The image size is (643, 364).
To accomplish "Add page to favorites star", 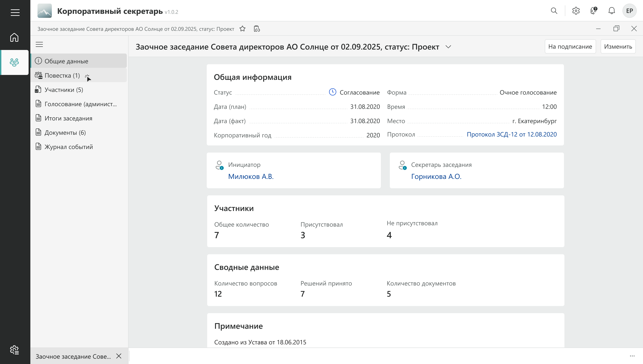I will pyautogui.click(x=242, y=29).
